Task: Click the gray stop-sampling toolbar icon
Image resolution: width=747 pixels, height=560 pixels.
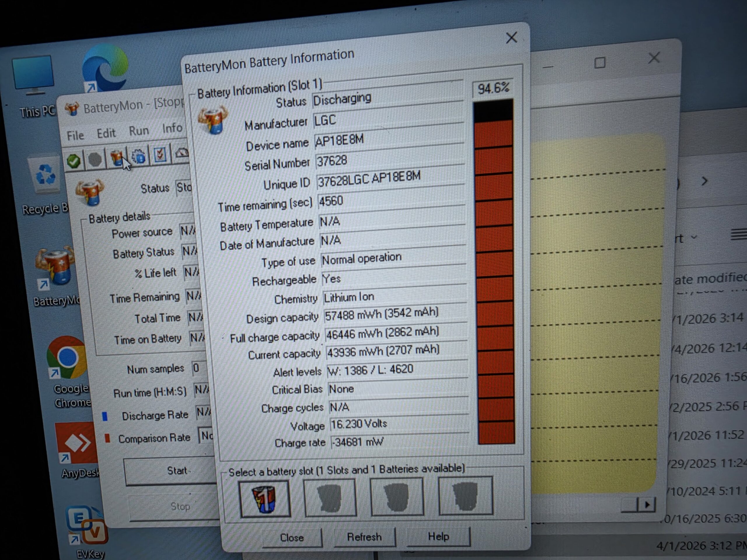Action: point(95,159)
